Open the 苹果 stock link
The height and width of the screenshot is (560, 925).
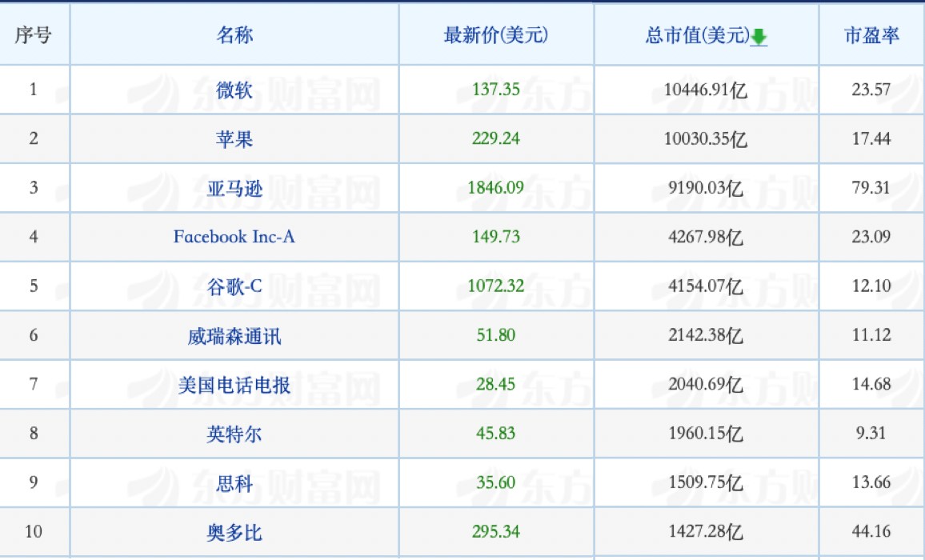point(234,138)
